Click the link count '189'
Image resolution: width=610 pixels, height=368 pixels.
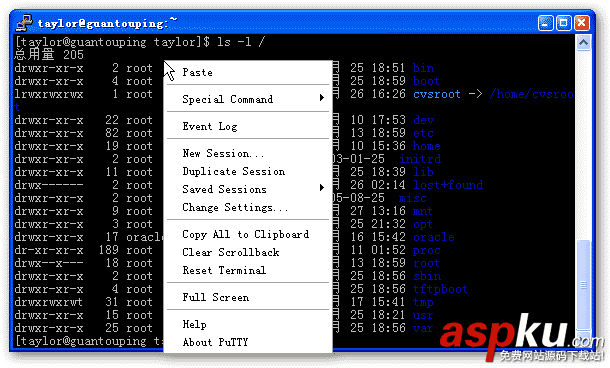[109, 250]
